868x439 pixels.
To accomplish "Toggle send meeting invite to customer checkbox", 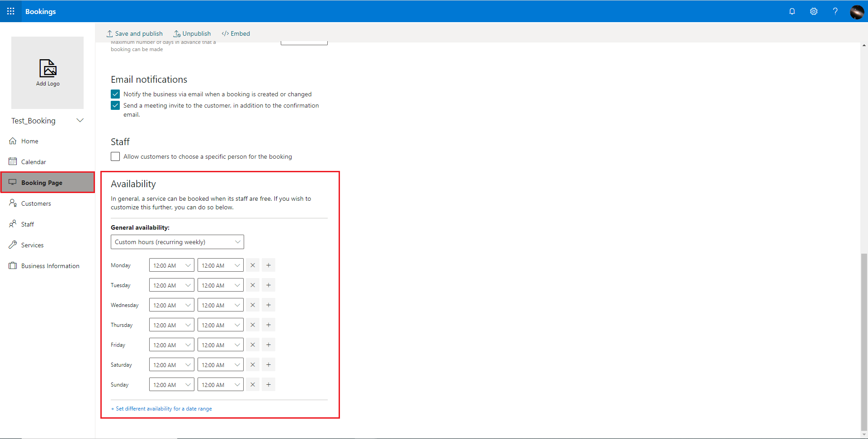I will tap(115, 105).
